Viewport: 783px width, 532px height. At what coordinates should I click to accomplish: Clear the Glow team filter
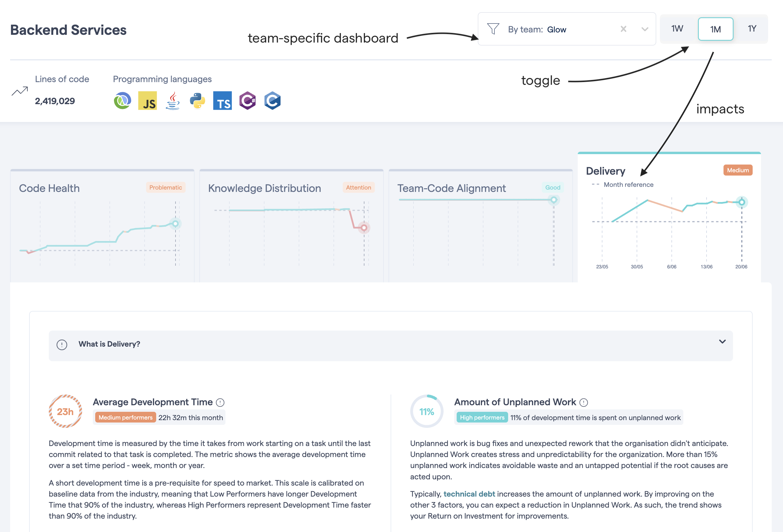623,29
